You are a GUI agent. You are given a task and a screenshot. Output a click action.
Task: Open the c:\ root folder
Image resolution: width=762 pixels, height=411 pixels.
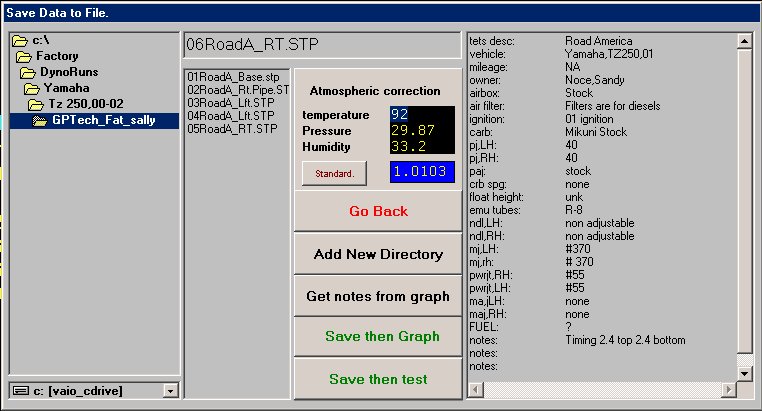pyautogui.click(x=40, y=40)
